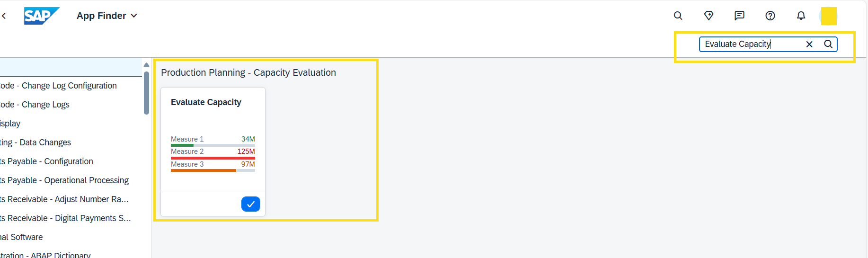Click inside the Evaluate Capacity search field
868x258 pixels.
tap(753, 44)
